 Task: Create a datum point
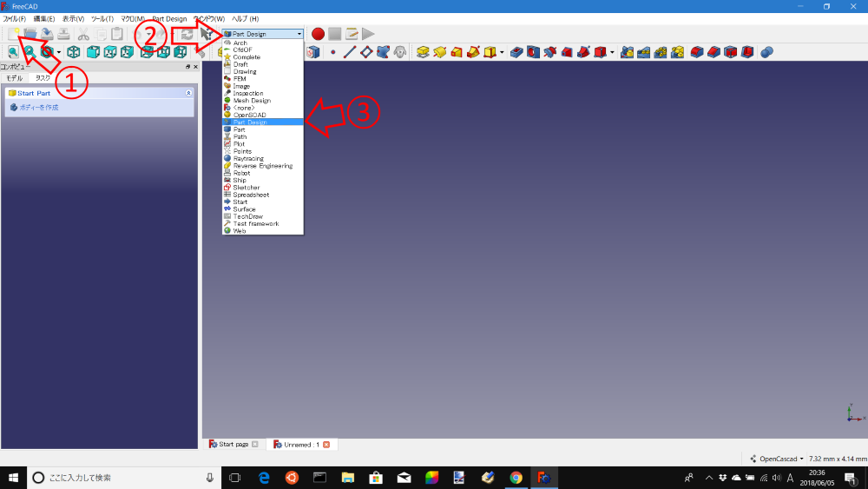pos(332,52)
